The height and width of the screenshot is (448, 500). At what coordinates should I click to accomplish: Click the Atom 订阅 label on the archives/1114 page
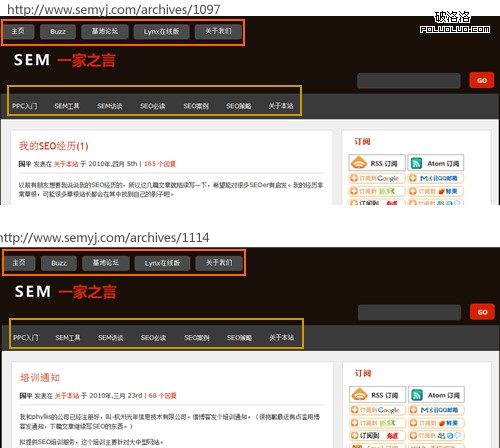pos(444,395)
